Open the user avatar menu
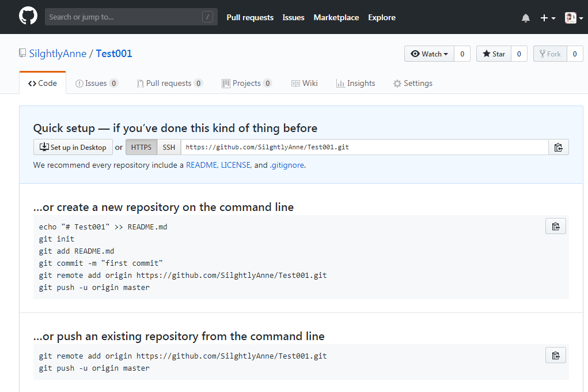The width and height of the screenshot is (588, 392). tap(574, 18)
